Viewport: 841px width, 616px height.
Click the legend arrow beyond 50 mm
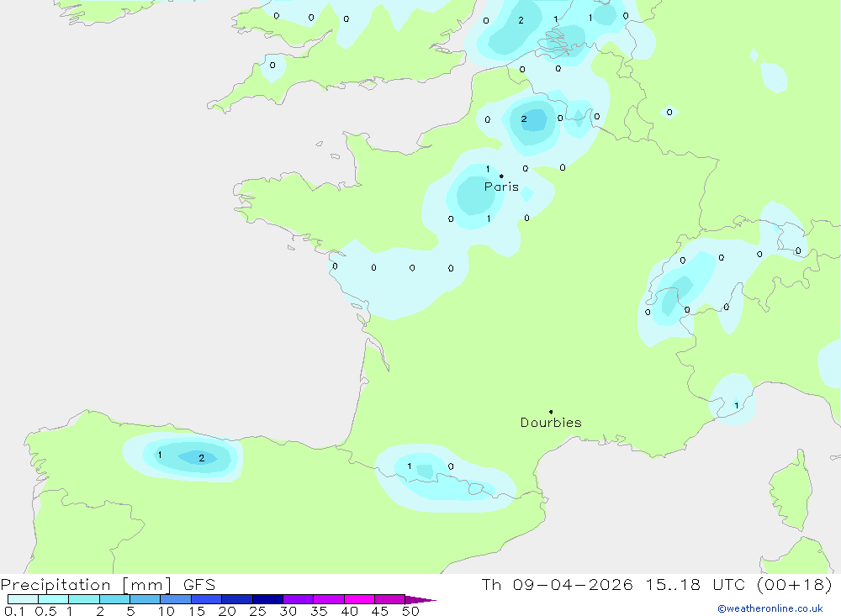coord(420,600)
